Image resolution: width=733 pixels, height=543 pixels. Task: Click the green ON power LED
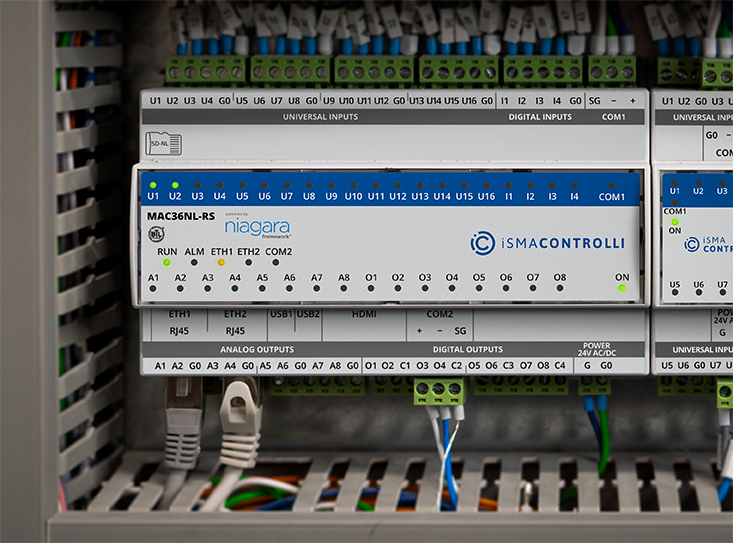click(x=622, y=288)
